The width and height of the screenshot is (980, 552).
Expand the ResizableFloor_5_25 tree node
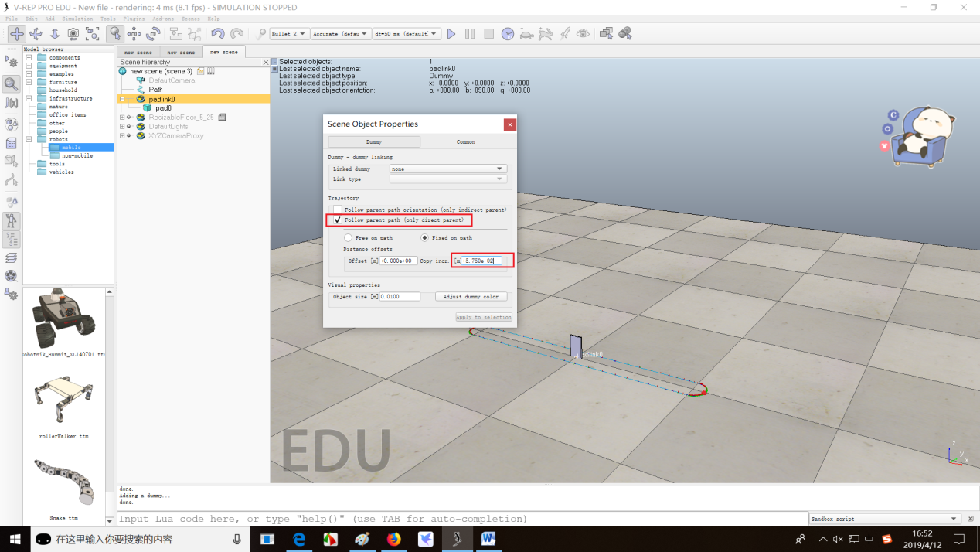point(122,118)
